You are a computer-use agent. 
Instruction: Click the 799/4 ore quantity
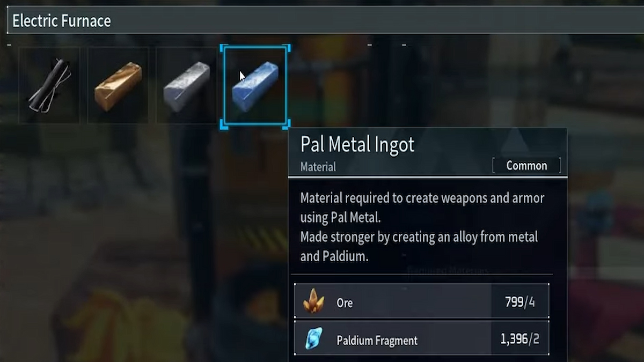(519, 302)
